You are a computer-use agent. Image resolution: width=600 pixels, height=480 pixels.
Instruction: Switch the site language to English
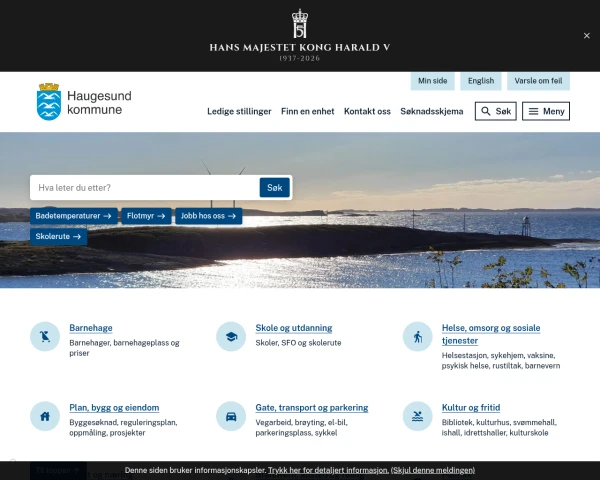[481, 81]
